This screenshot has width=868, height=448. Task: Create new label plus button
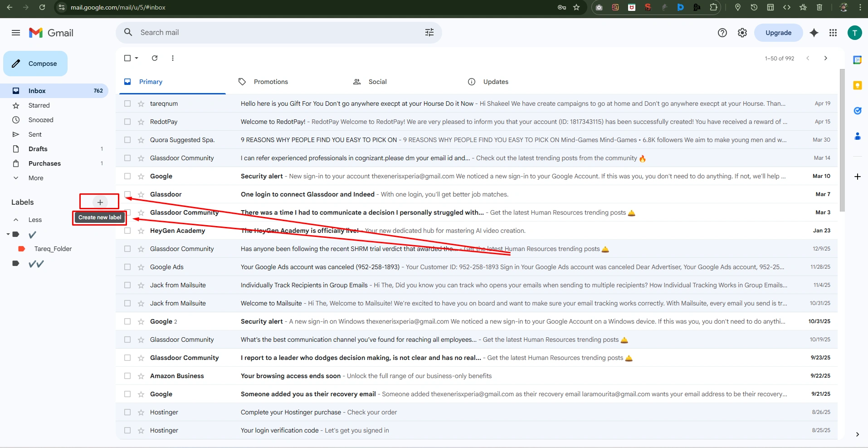pos(100,202)
